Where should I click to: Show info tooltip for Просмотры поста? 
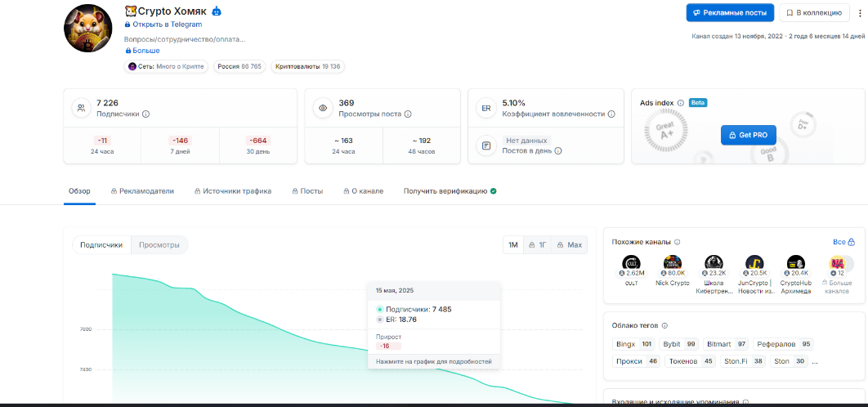[408, 114]
